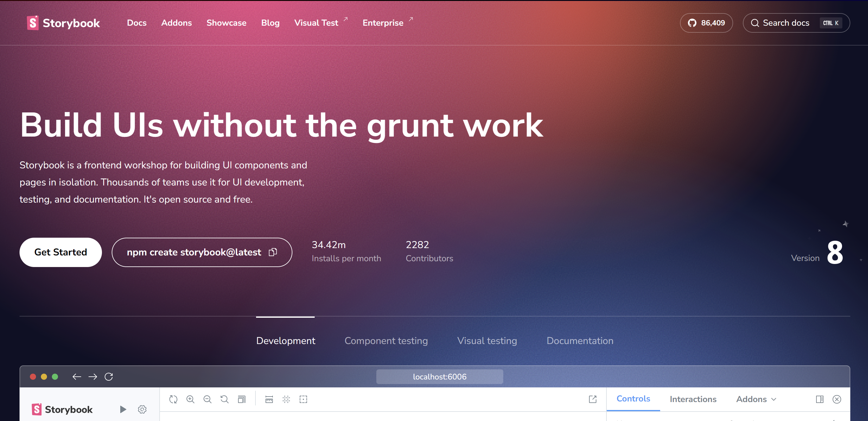Close the addons panel with the X icon

[837, 399]
